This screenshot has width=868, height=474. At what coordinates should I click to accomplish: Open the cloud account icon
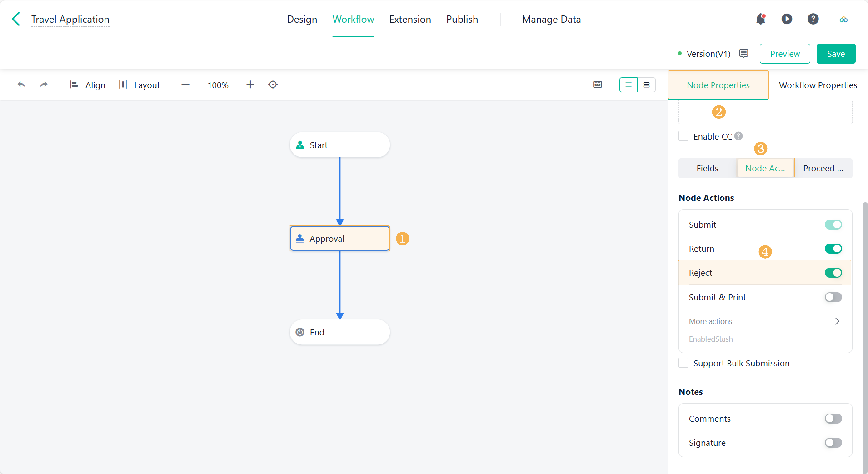(x=843, y=20)
